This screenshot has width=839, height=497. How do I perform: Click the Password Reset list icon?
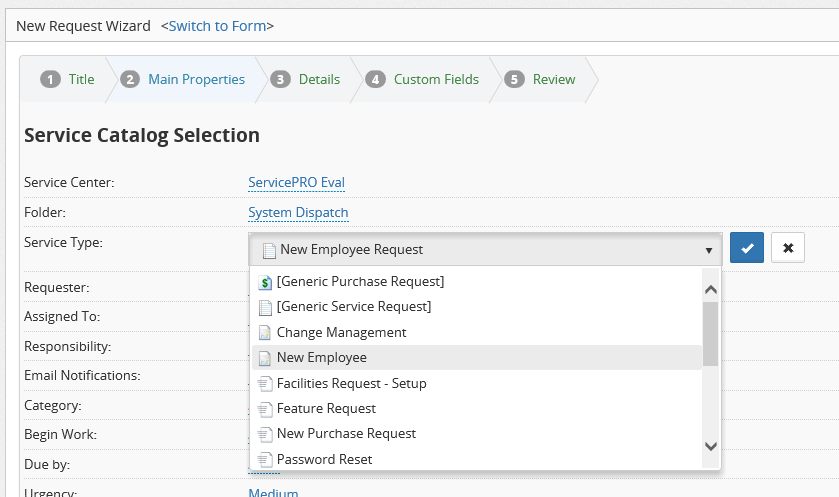265,459
